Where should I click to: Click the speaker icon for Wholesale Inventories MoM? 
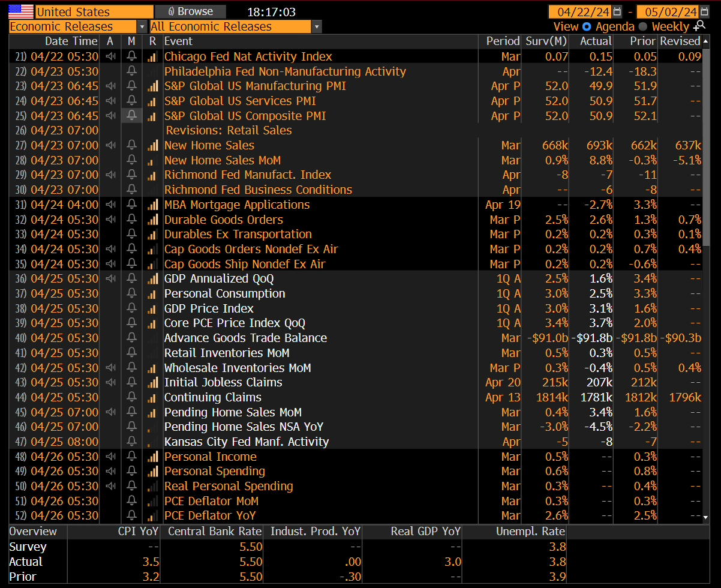click(110, 368)
